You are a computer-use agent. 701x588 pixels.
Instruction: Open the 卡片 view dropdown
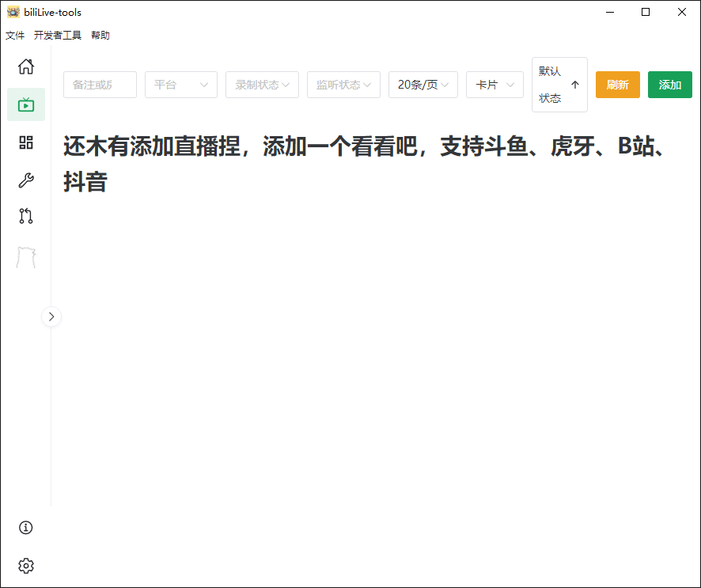494,85
